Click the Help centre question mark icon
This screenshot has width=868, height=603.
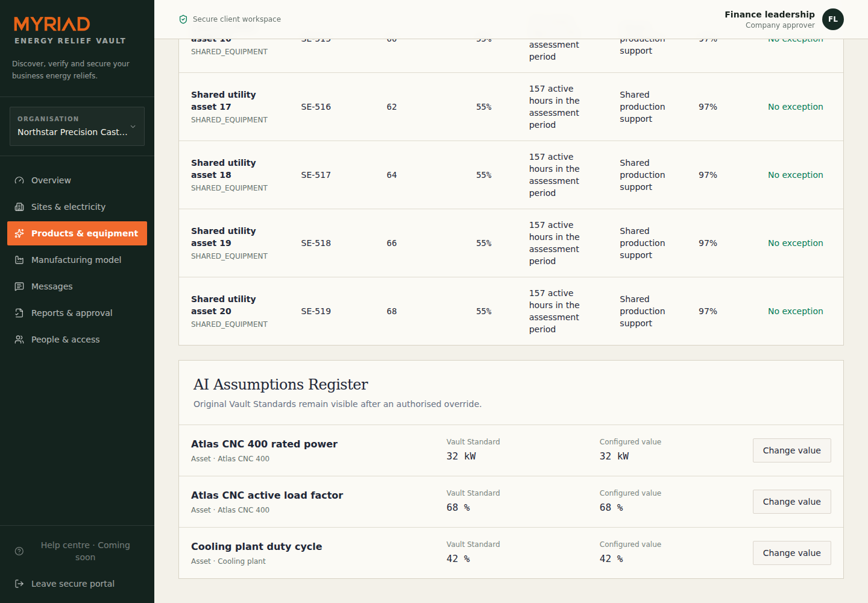tap(19, 551)
